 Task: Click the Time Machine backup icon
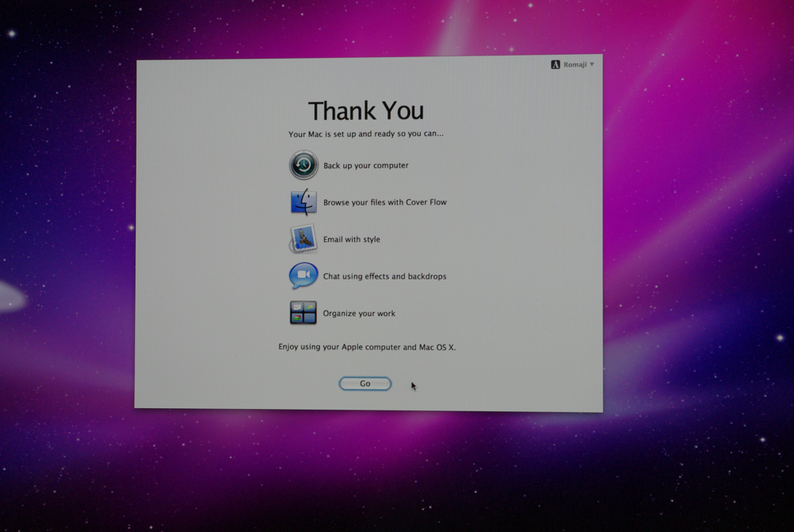[303, 165]
